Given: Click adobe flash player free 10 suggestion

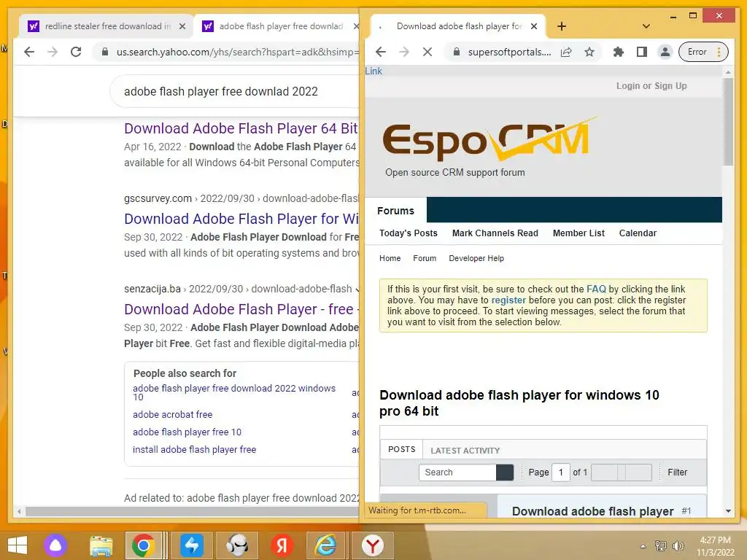Looking at the screenshot, I should (187, 432).
